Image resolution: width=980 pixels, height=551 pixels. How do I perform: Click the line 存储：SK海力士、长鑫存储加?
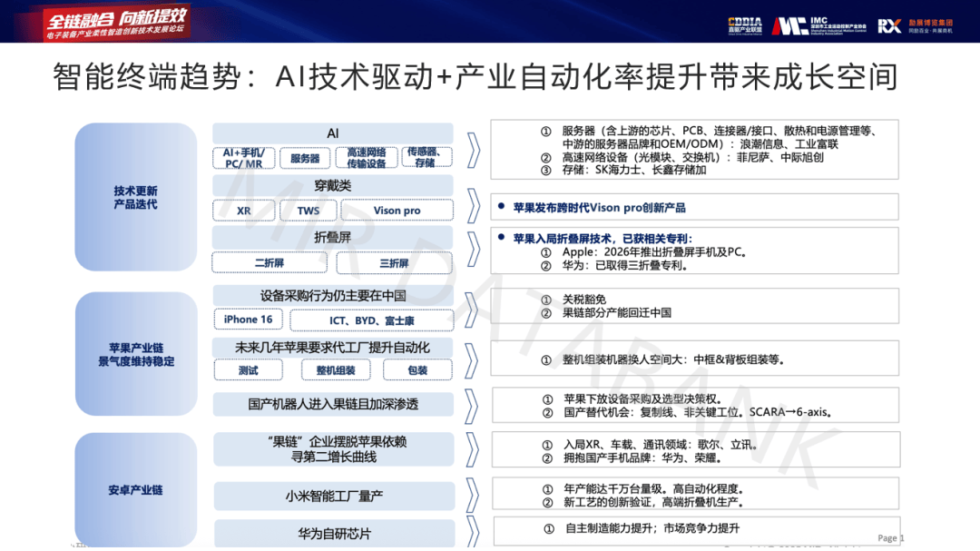coord(633,170)
